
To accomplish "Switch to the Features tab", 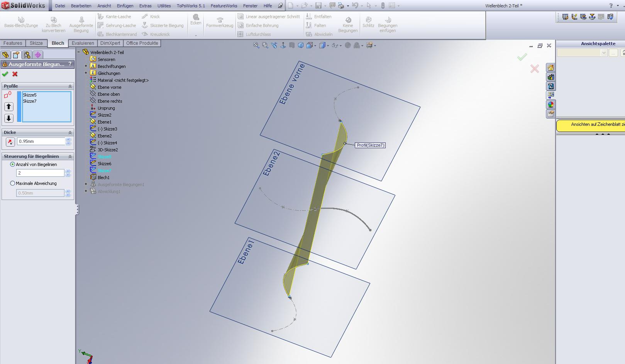I will [13, 43].
